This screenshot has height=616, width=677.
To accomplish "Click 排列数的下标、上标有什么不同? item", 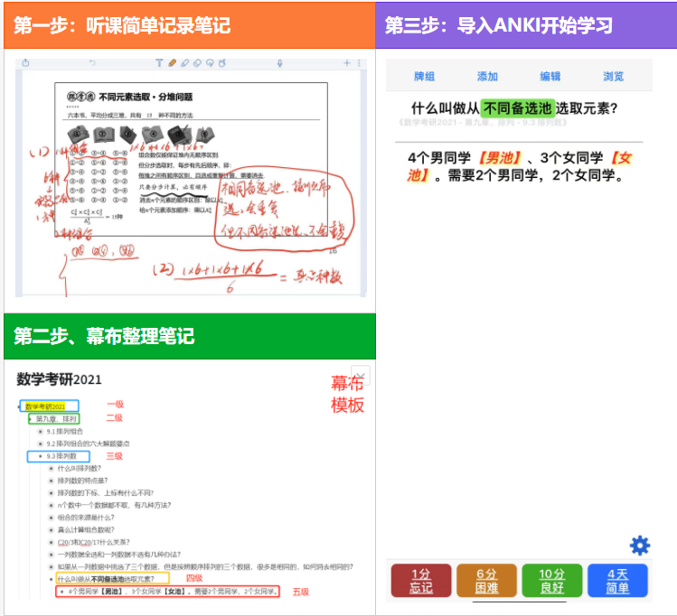I will coord(106,492).
